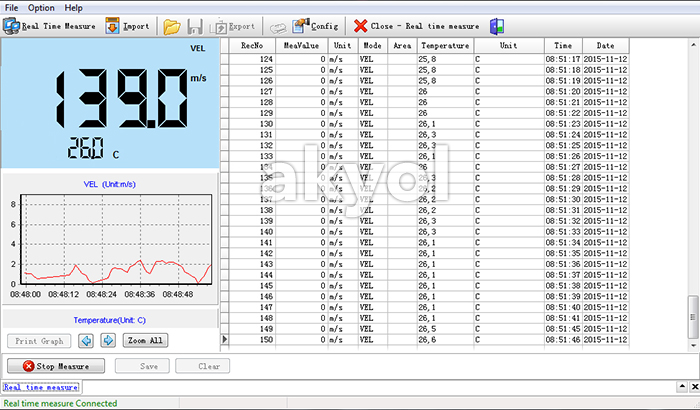The image size is (700, 410).
Task: Click the 139.0 velocity readout display
Action: pyautogui.click(x=121, y=98)
